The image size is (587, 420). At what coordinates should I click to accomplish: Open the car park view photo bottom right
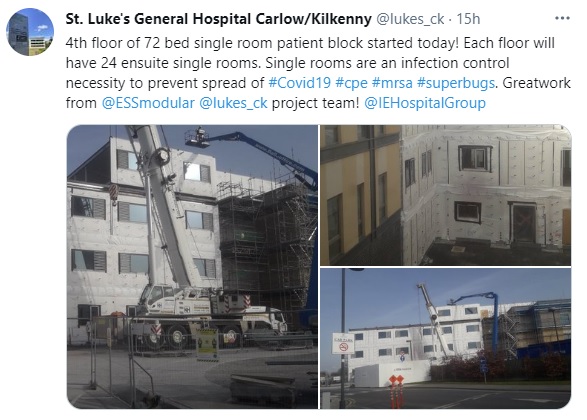click(x=445, y=338)
